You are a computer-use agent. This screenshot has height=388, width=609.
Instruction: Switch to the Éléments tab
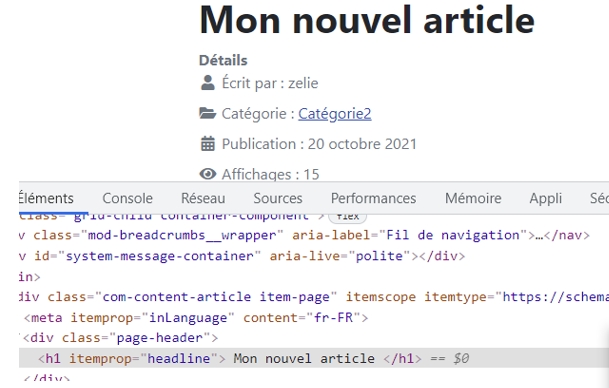tap(46, 198)
